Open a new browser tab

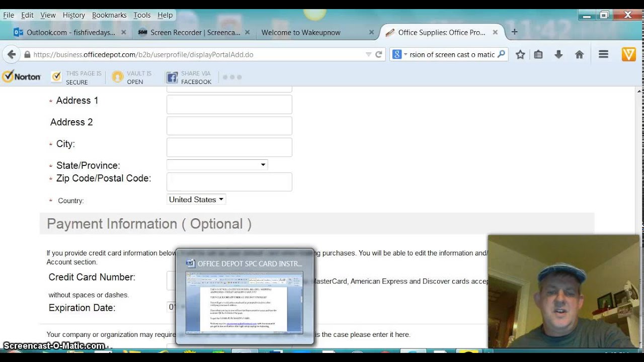[514, 32]
